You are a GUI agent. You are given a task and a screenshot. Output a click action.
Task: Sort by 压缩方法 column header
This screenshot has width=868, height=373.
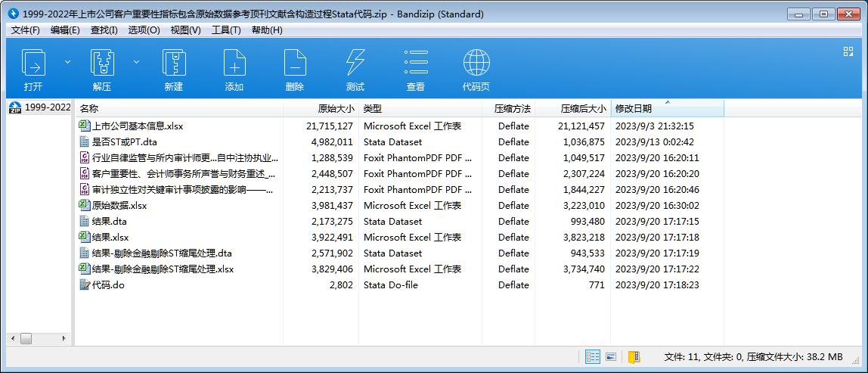tap(509, 109)
